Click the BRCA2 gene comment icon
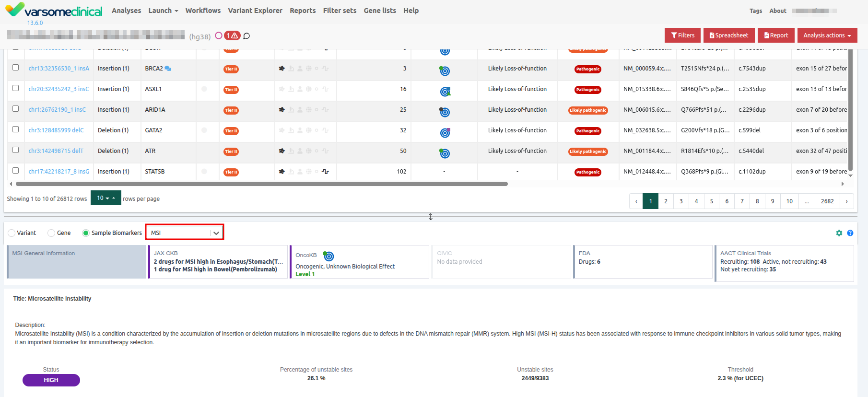Viewport: 868px width, 397px height. coord(168,69)
